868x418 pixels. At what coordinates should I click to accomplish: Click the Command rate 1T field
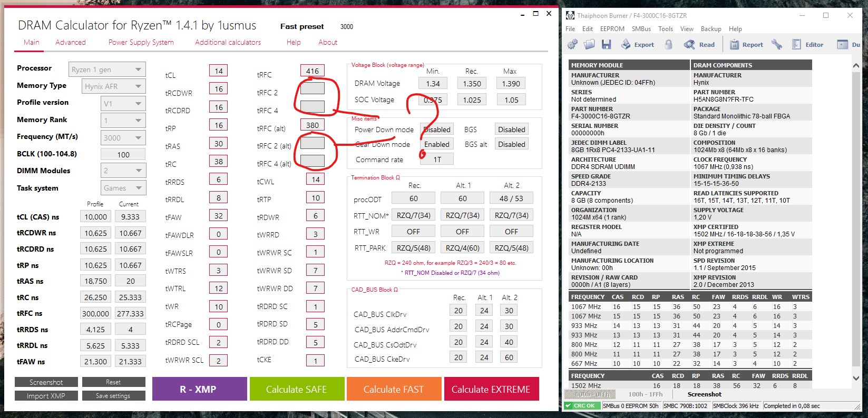tap(437, 159)
